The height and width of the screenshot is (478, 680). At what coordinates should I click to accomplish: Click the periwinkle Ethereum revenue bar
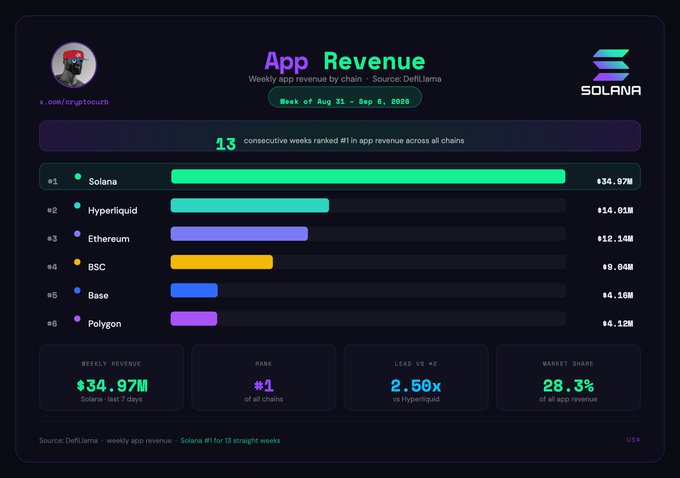click(x=239, y=234)
